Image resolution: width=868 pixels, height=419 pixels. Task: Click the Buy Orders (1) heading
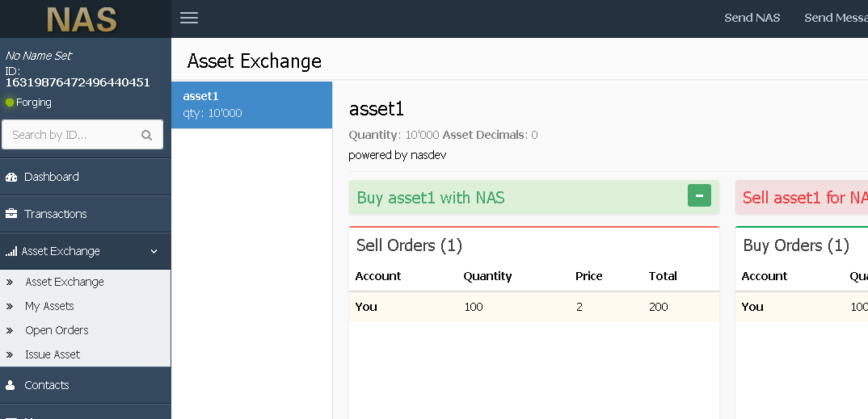click(796, 245)
